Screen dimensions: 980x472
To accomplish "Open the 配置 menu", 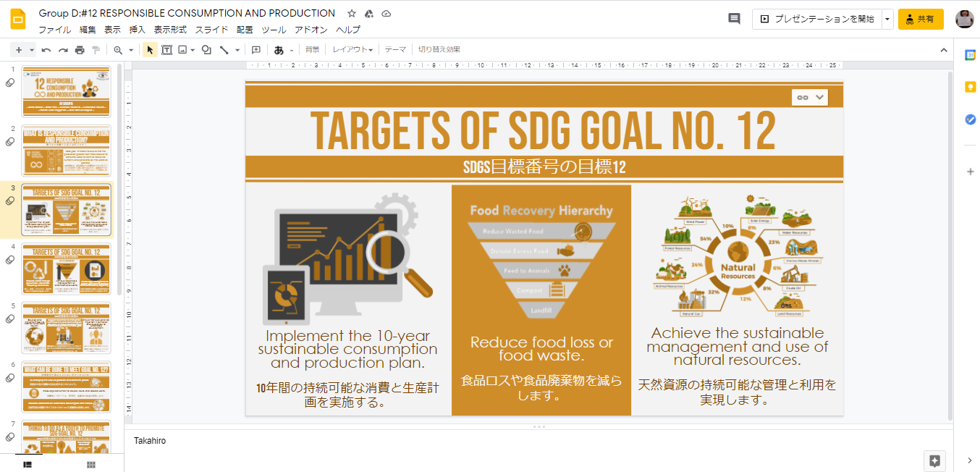I will pyautogui.click(x=245, y=30).
